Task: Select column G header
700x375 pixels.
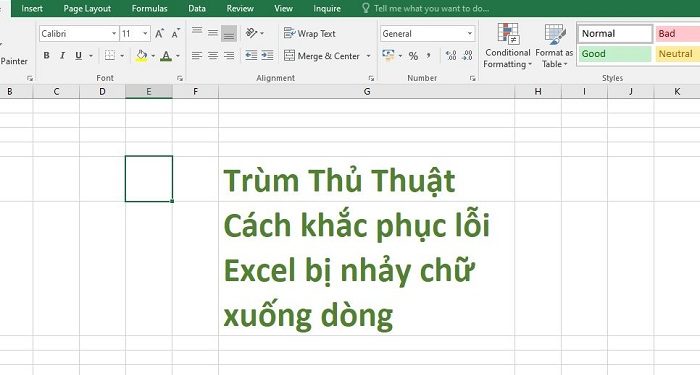Action: point(367,92)
